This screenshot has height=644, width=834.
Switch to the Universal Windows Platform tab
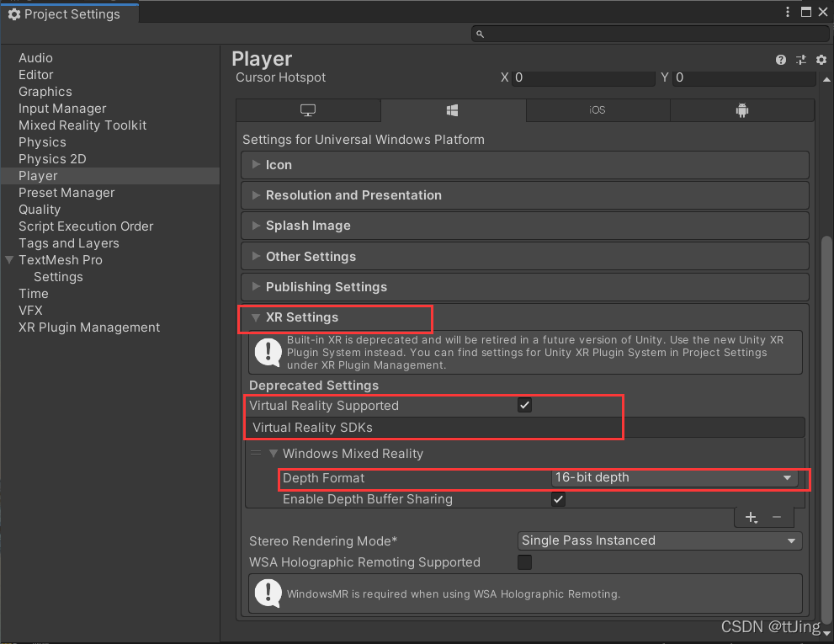(453, 110)
